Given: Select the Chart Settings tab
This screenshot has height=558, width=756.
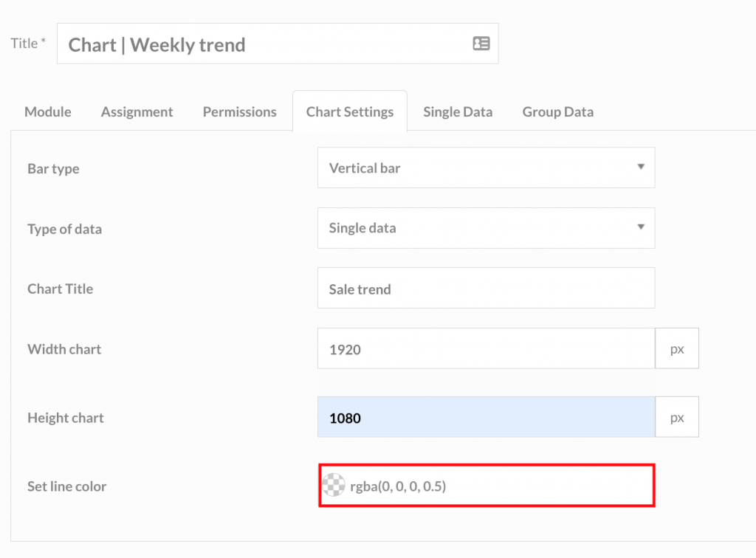Looking at the screenshot, I should point(350,111).
